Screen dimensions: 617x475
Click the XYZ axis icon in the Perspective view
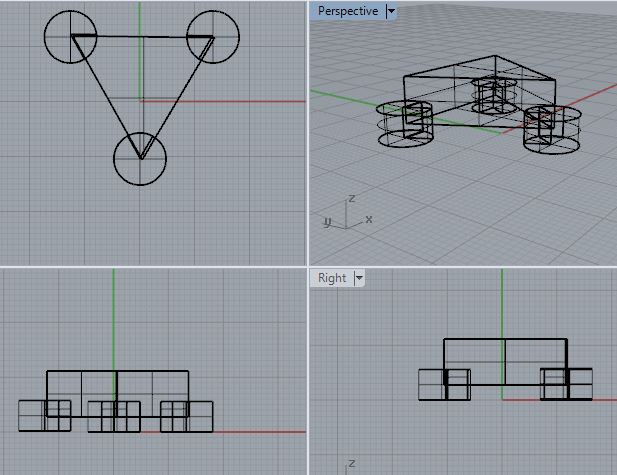pyautogui.click(x=348, y=213)
